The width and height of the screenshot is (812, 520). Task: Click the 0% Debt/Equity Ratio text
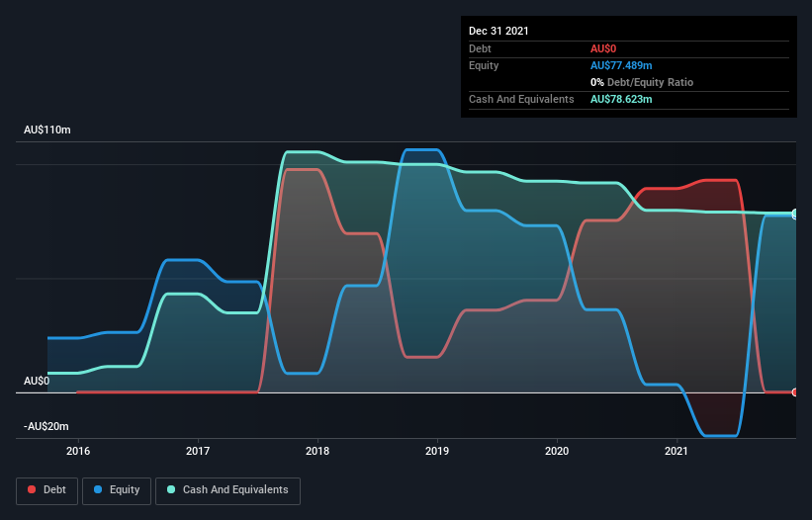tap(642, 82)
